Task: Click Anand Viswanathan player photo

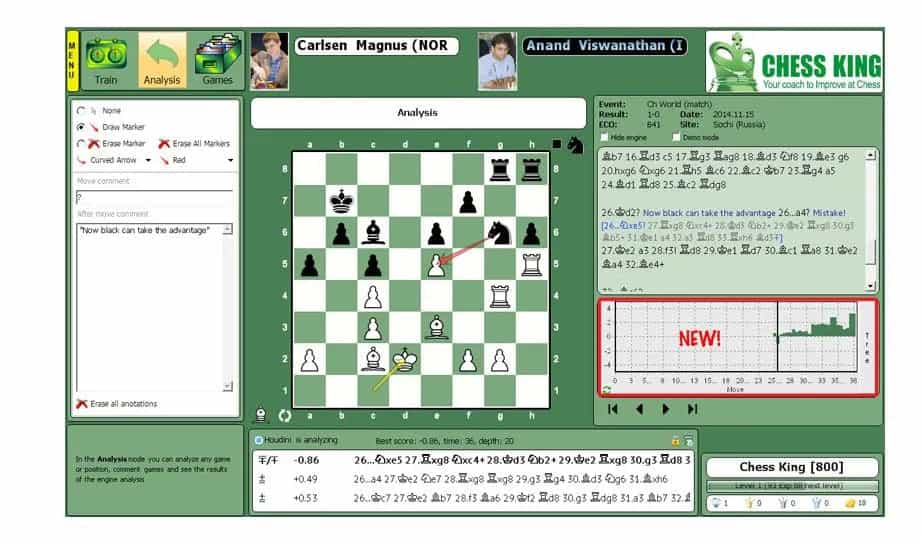Action: (x=497, y=61)
